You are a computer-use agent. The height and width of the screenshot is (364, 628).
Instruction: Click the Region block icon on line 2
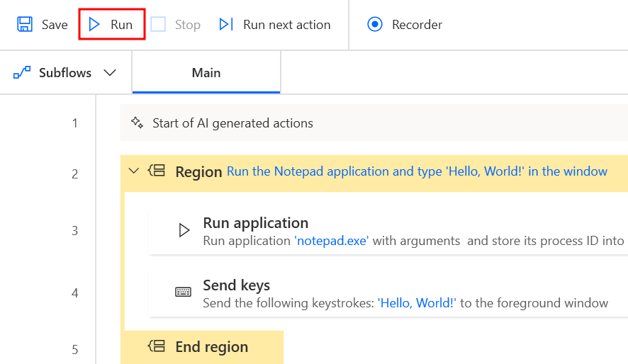(157, 171)
